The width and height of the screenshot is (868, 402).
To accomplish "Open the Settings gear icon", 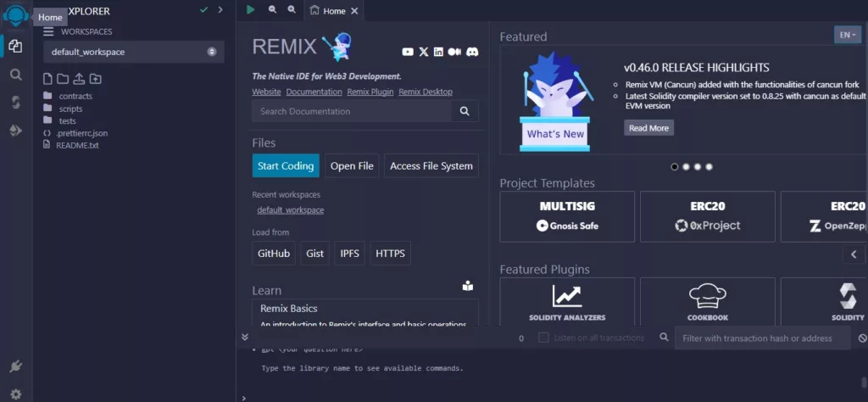I will point(15,394).
